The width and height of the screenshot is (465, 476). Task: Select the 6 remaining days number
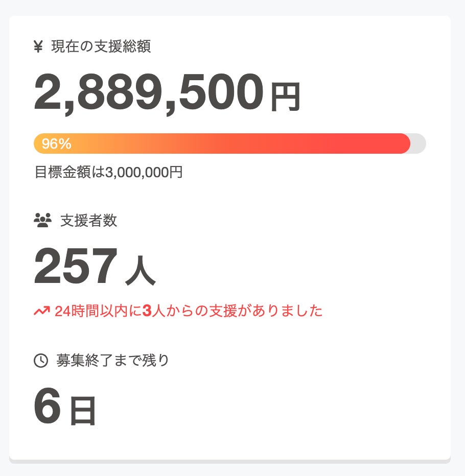(x=47, y=407)
